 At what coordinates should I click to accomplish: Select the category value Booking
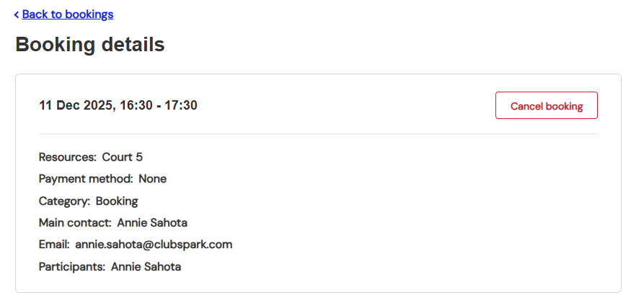click(117, 201)
